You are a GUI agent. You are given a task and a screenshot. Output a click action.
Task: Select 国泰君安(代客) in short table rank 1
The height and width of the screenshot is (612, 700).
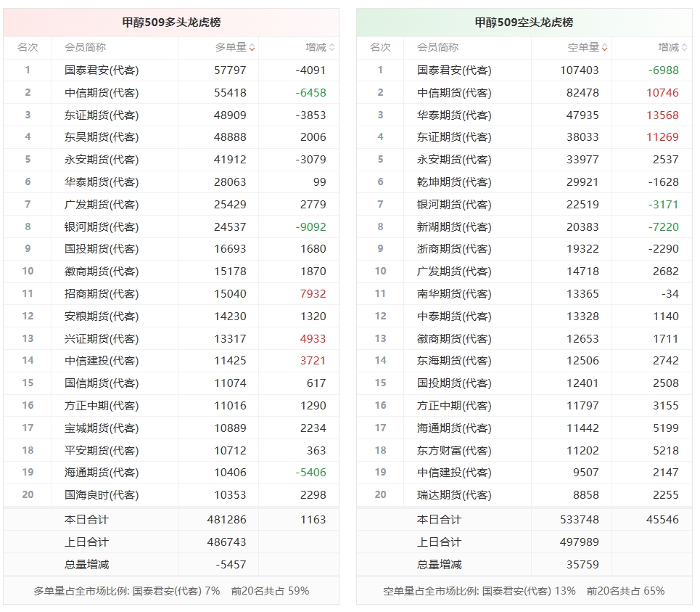pos(455,70)
